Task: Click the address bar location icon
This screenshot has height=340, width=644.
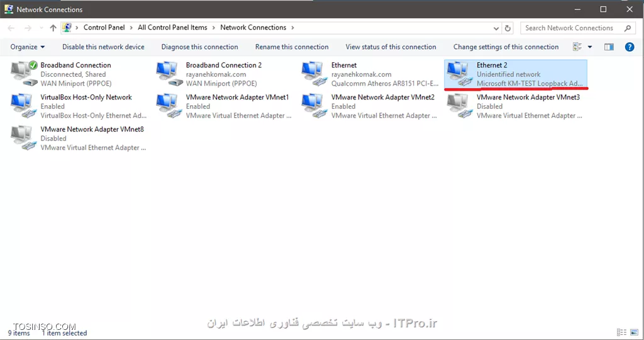Action: [x=67, y=28]
